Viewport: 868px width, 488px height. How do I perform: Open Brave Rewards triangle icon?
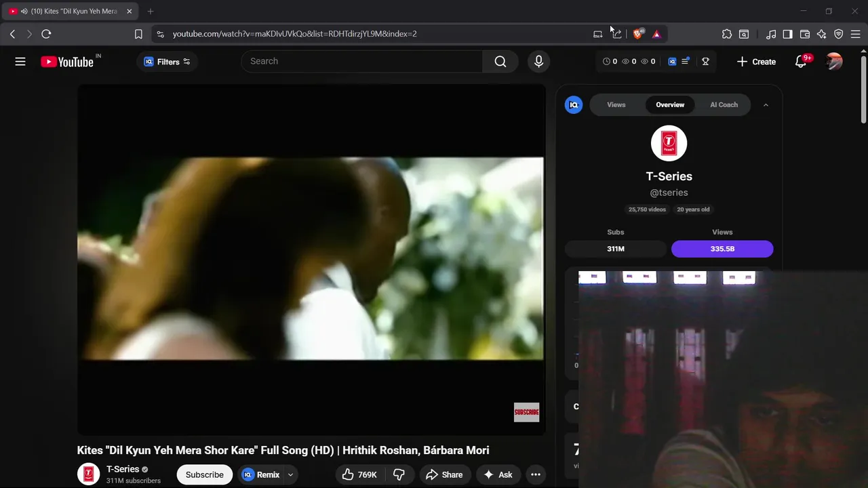656,34
